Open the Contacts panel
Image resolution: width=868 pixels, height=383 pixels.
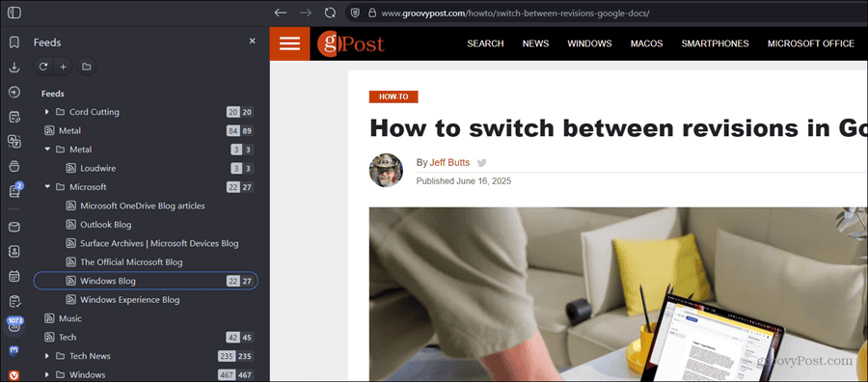[14, 251]
